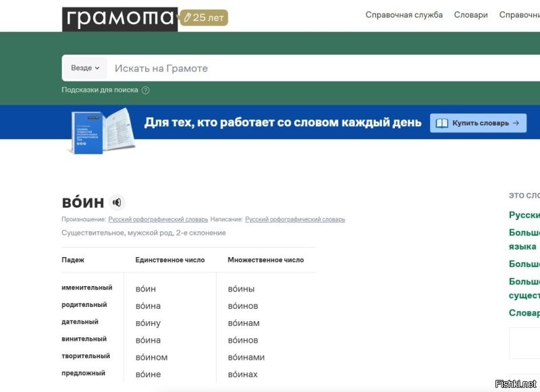Click the open-book icon inside the "Купить словарь" button
The image size is (540, 392).
(x=442, y=123)
